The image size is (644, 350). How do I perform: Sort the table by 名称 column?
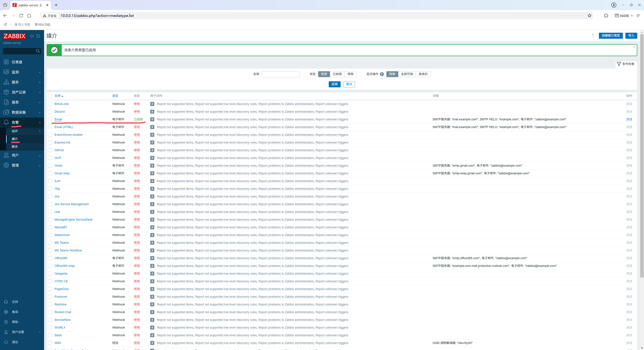(59, 96)
